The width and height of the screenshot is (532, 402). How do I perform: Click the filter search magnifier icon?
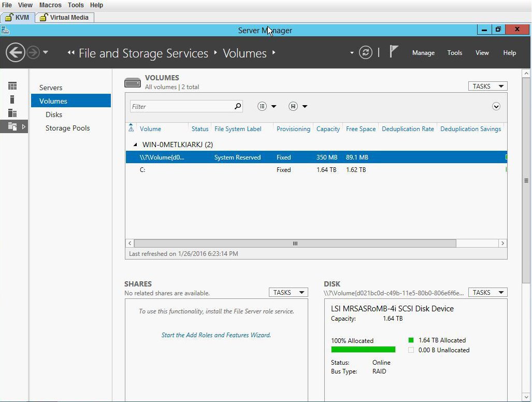(238, 107)
